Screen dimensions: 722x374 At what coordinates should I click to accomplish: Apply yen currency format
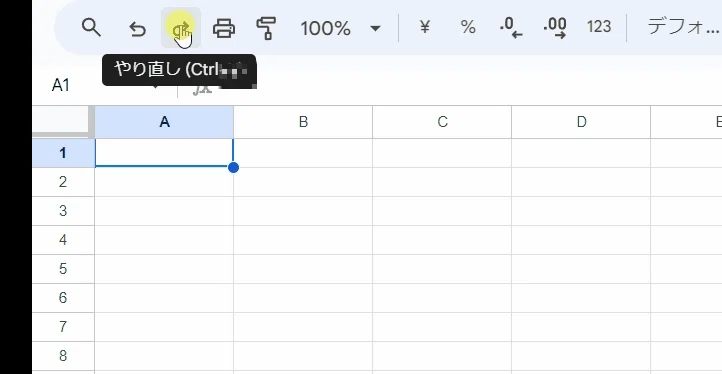click(x=425, y=27)
